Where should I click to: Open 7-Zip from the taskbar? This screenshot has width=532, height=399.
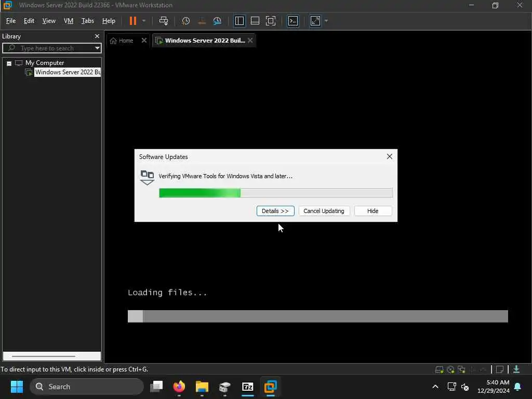coord(248,387)
